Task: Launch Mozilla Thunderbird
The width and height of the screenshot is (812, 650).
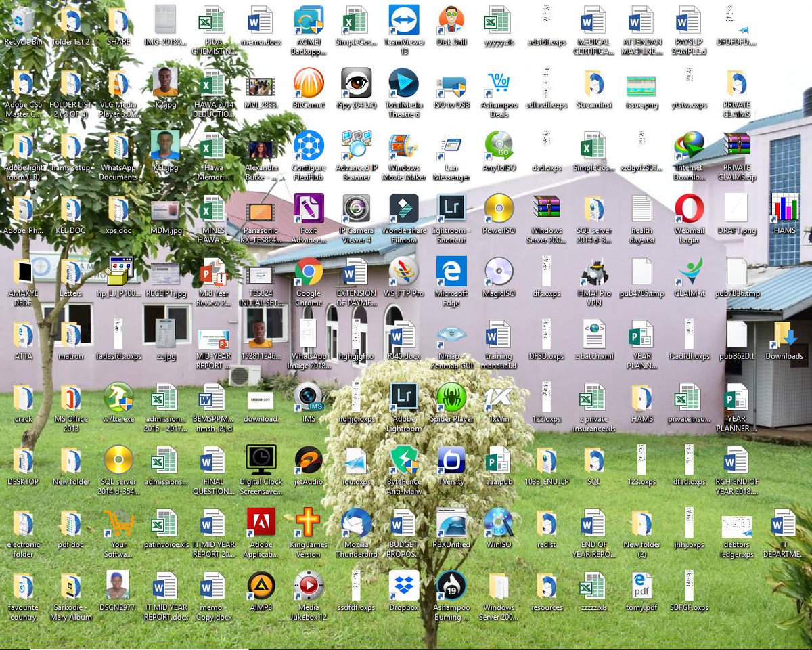Action: [356, 523]
